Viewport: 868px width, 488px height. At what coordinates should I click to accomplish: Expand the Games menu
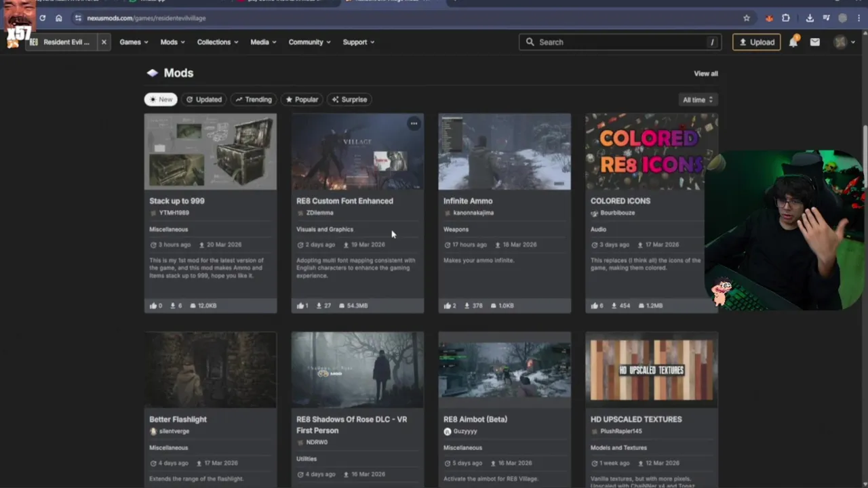[134, 42]
